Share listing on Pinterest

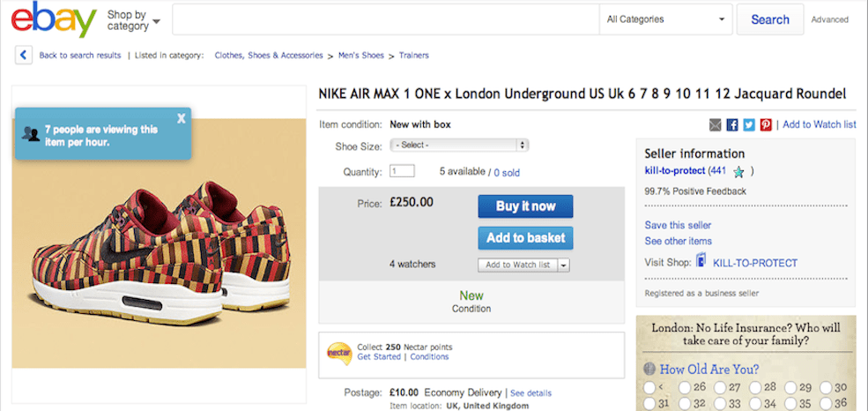[x=766, y=125]
